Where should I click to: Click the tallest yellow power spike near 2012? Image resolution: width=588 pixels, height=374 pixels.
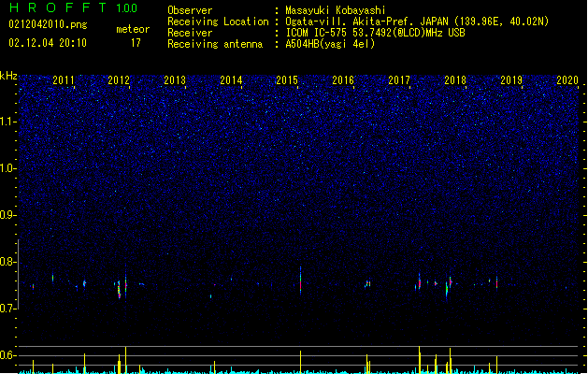(125, 360)
